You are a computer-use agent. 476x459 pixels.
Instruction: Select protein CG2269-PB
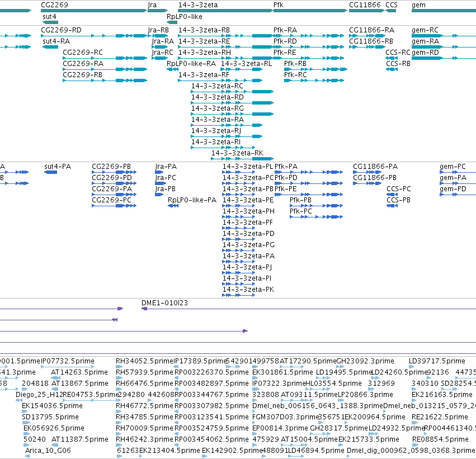(x=114, y=172)
